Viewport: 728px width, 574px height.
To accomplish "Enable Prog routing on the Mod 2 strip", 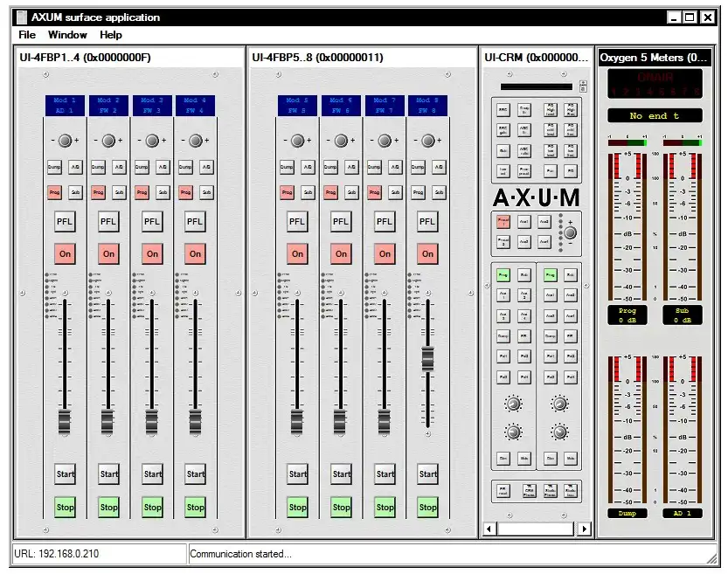I will pyautogui.click(x=97, y=192).
